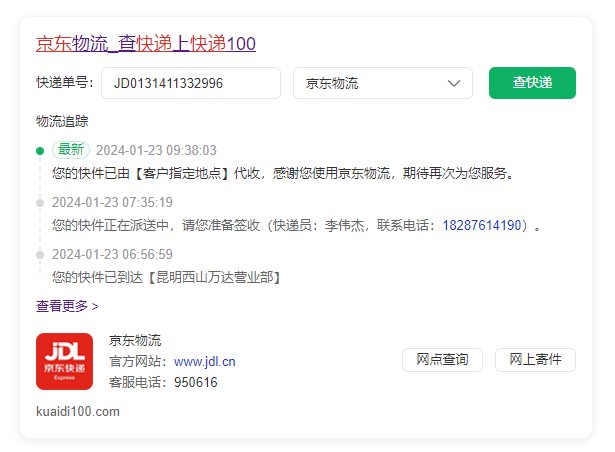
Task: Click the timestamp 2024-01-23 09:38:03
Action: pos(156,150)
